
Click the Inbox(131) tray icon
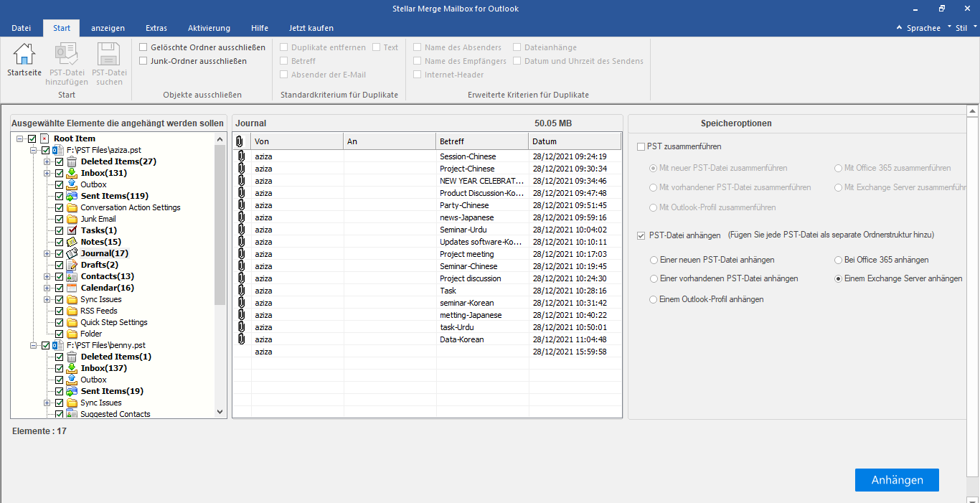(x=72, y=173)
